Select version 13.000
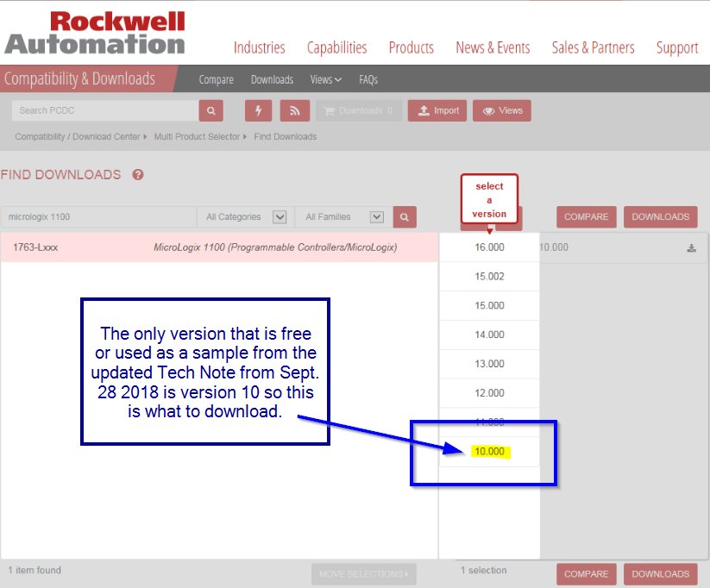 [489, 364]
